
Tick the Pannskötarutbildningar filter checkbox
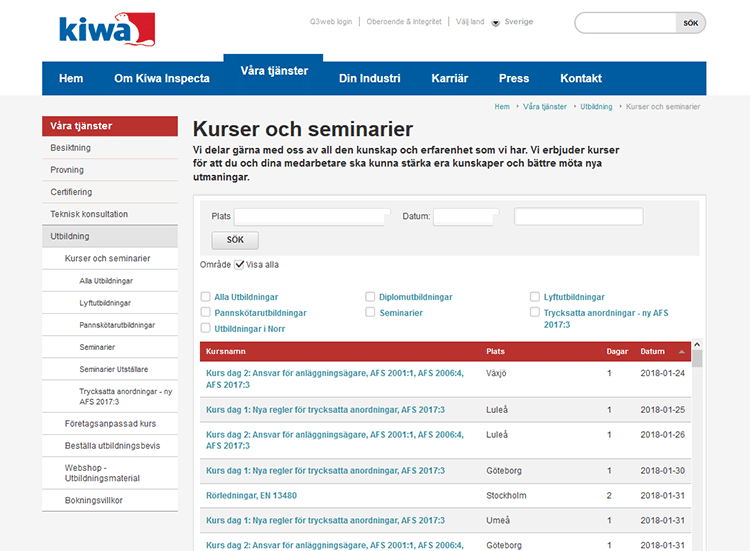pos(206,313)
